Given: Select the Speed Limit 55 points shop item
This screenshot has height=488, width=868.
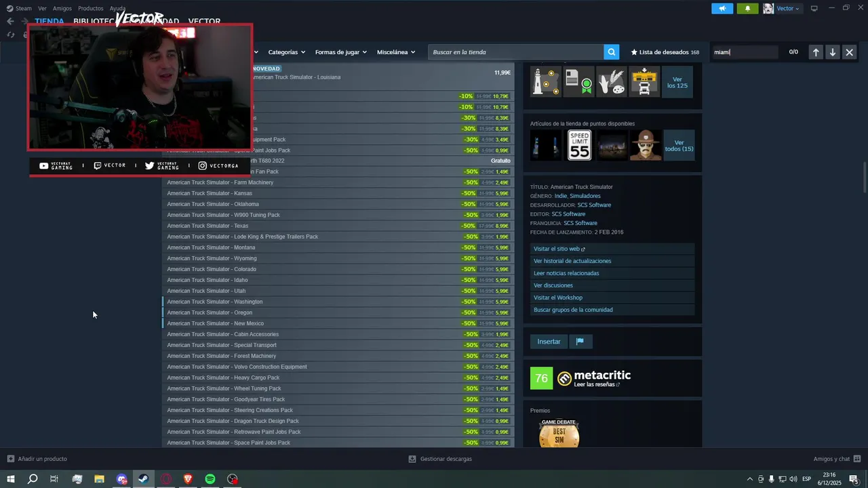Looking at the screenshot, I should (x=579, y=145).
